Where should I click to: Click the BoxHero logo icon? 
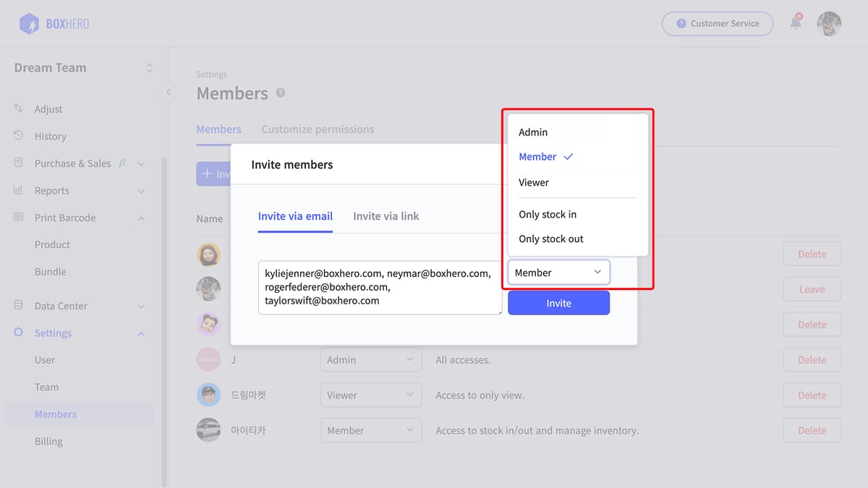pyautogui.click(x=30, y=24)
